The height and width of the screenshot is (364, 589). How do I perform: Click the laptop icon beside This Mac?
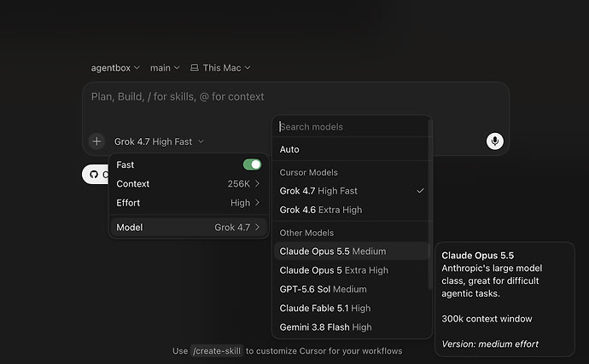[195, 67]
